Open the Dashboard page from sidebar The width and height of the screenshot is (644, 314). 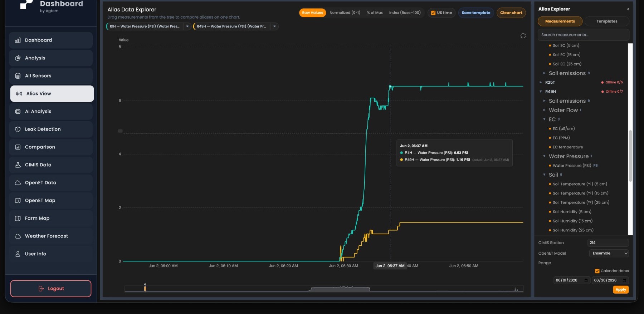tap(51, 40)
